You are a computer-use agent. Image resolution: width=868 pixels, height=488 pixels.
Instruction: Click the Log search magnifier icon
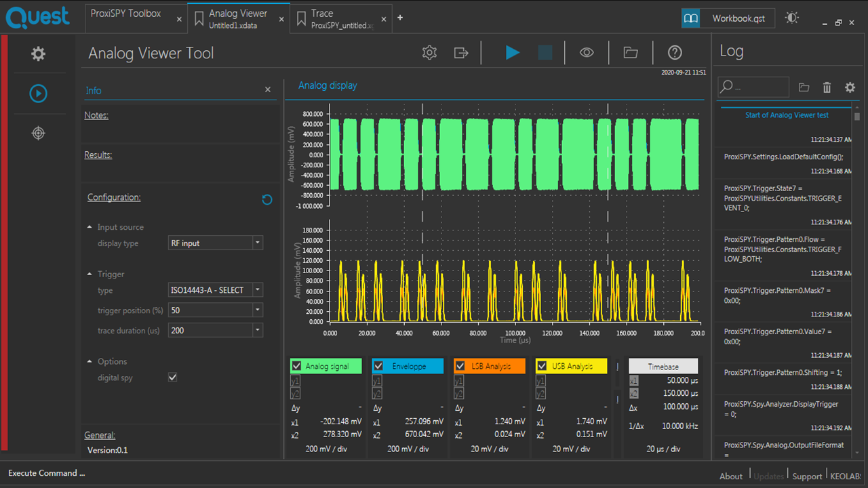726,87
